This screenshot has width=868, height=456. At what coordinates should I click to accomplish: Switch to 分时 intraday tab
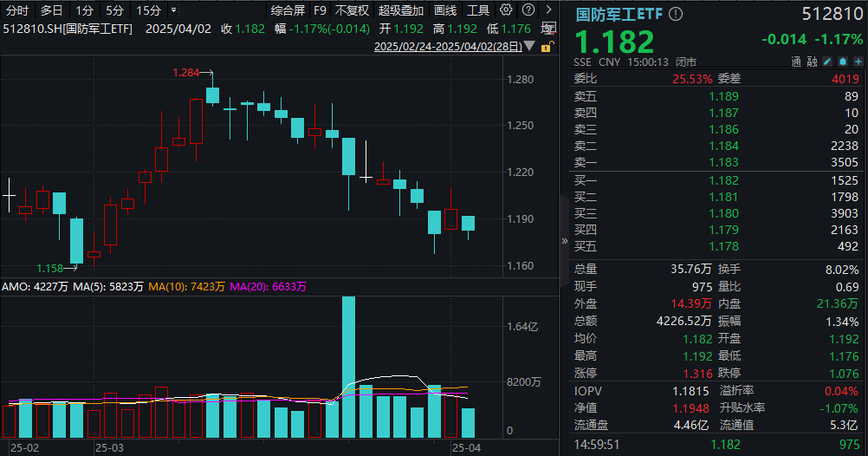[x=17, y=10]
